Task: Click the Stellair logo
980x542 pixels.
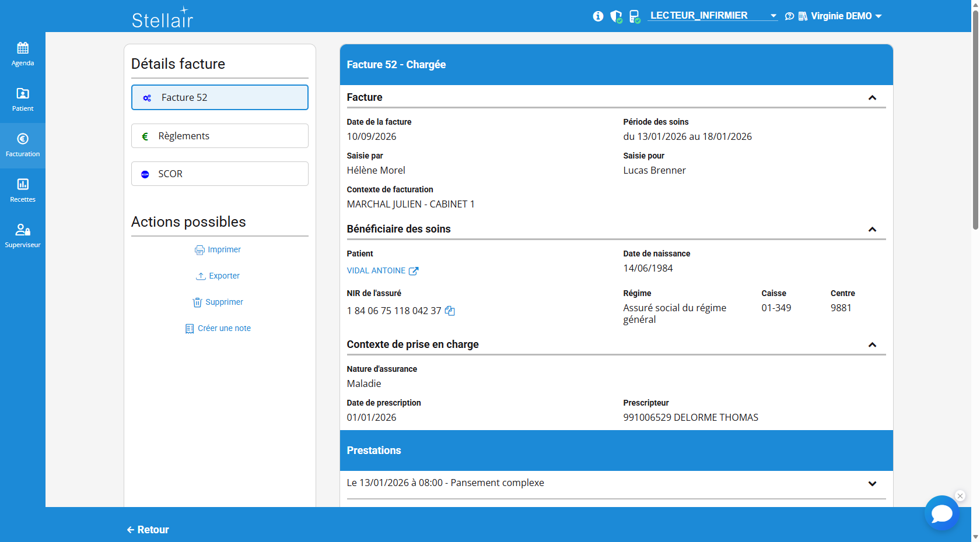Action: [x=162, y=17]
